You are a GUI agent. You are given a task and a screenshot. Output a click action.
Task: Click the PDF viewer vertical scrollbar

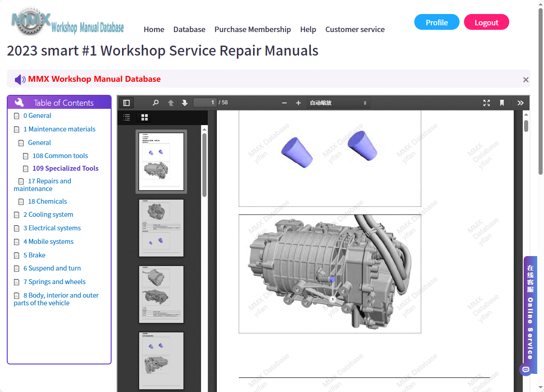point(526,251)
